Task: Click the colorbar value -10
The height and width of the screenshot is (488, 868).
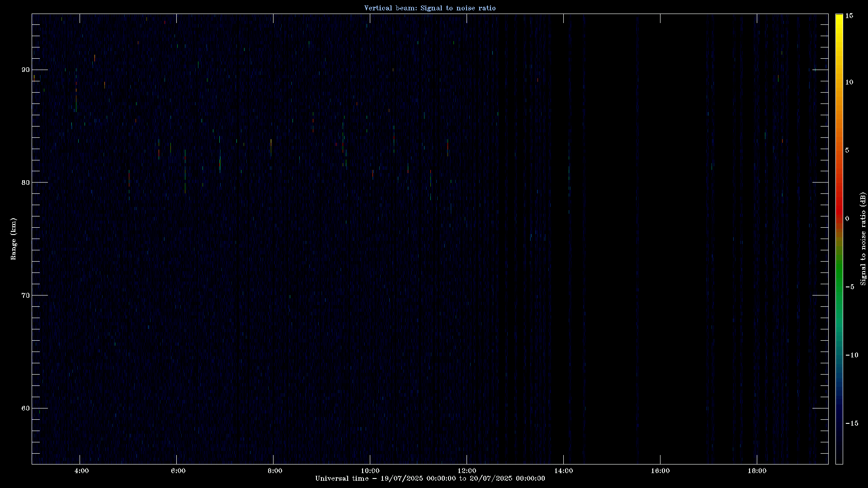Action: click(x=851, y=355)
